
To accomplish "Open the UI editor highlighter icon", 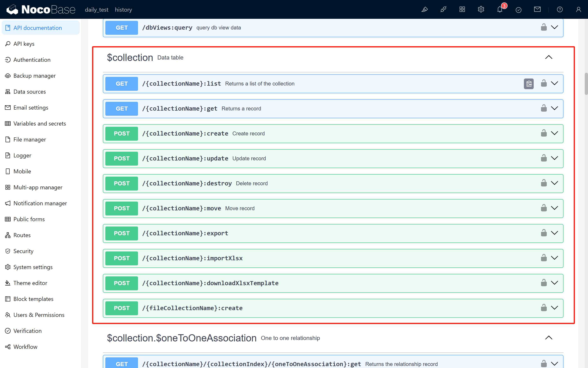I will [424, 9].
